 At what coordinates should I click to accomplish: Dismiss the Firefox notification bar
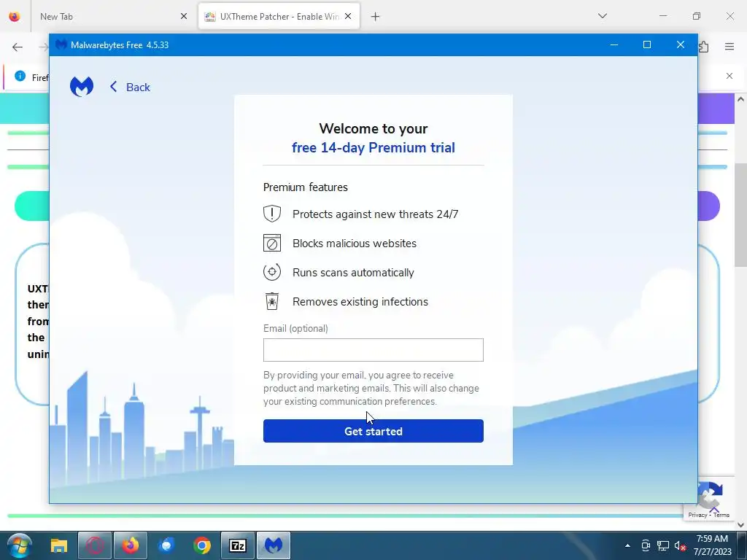pos(729,76)
